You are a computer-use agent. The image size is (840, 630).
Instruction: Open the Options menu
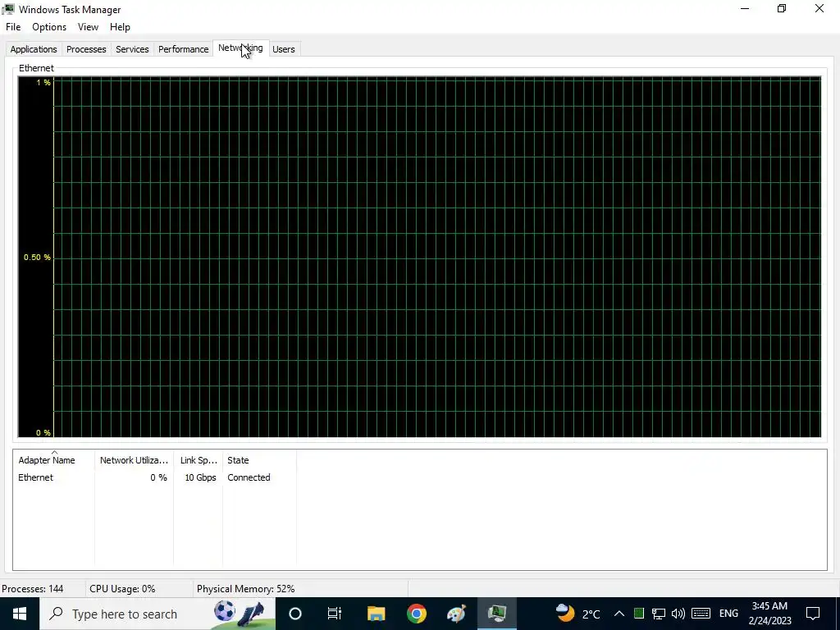tap(49, 27)
